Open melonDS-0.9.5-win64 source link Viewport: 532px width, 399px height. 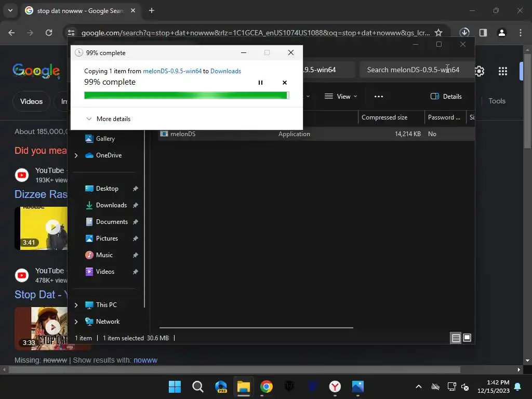(x=172, y=71)
